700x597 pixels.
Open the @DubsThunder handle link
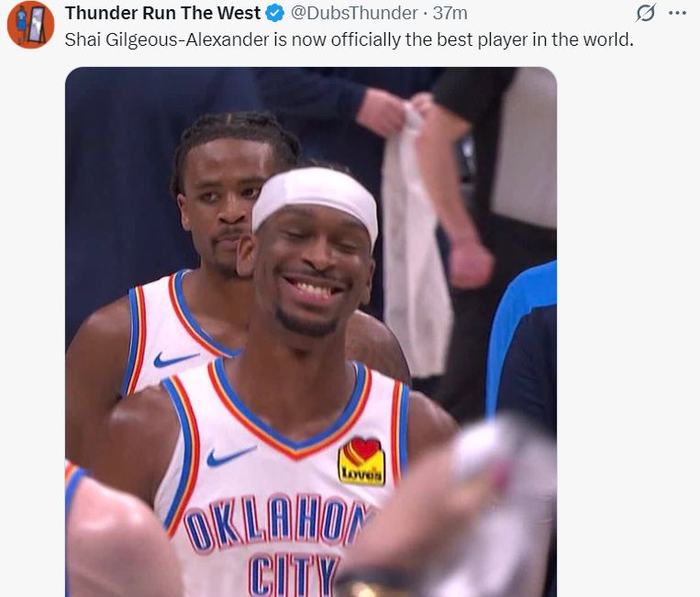point(354,14)
